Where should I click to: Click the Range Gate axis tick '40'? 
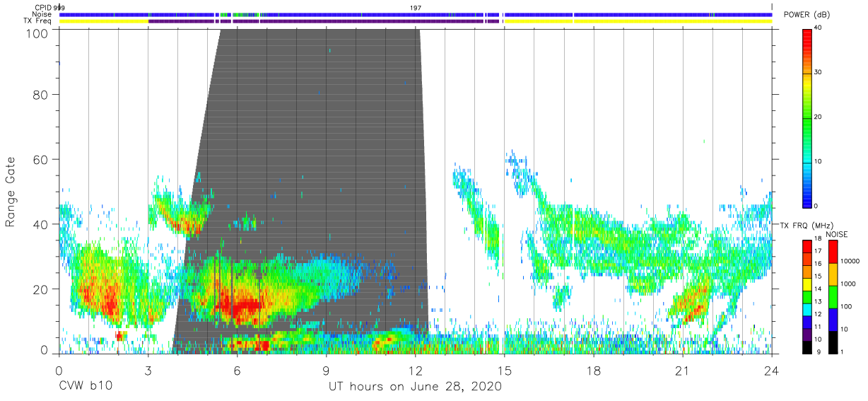[x=41, y=224]
